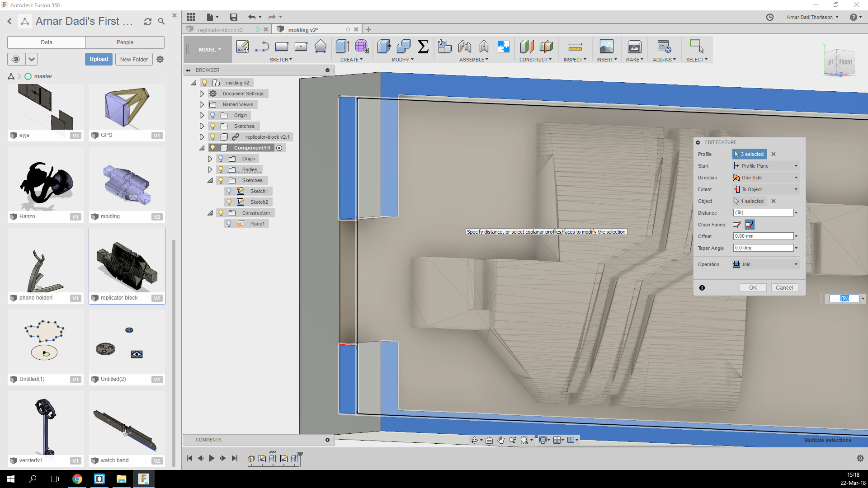The height and width of the screenshot is (488, 868).
Task: Click the 3D Print icon under MAKE
Action: point(634,47)
